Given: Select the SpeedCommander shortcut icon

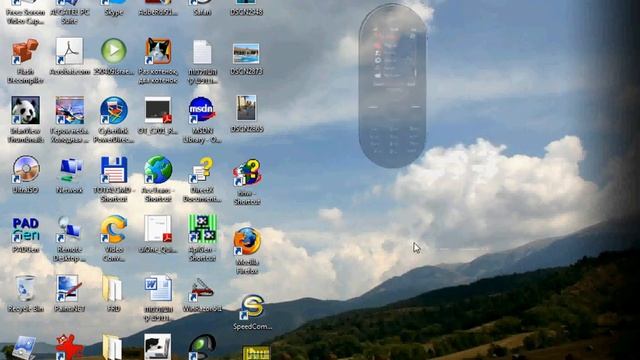Looking at the screenshot, I should point(252,307).
